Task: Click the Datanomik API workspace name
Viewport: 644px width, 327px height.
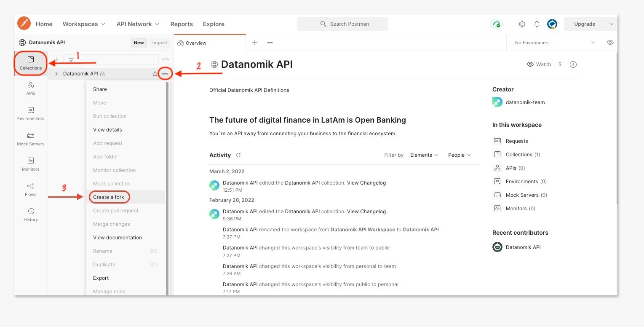Action: coord(47,43)
